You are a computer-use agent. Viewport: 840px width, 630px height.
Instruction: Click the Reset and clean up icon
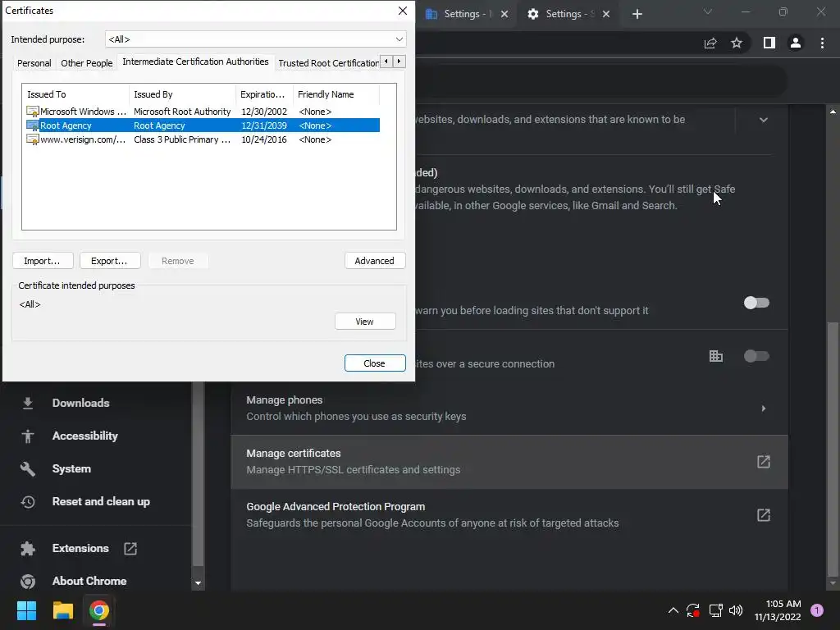coord(28,502)
